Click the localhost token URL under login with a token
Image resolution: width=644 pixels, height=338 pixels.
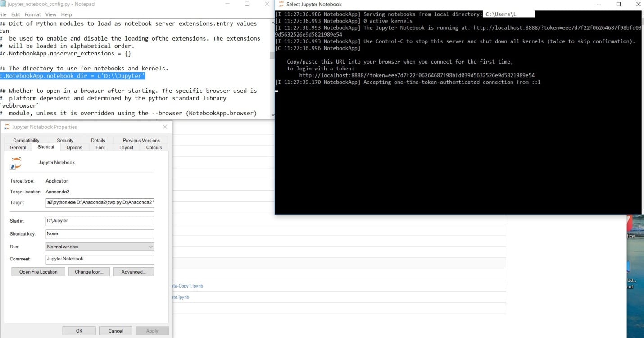pos(417,75)
